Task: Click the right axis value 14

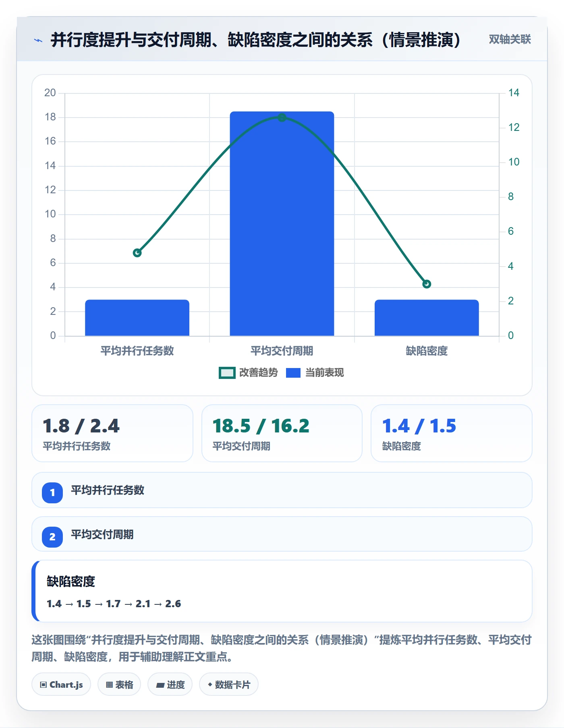Action: tap(514, 93)
